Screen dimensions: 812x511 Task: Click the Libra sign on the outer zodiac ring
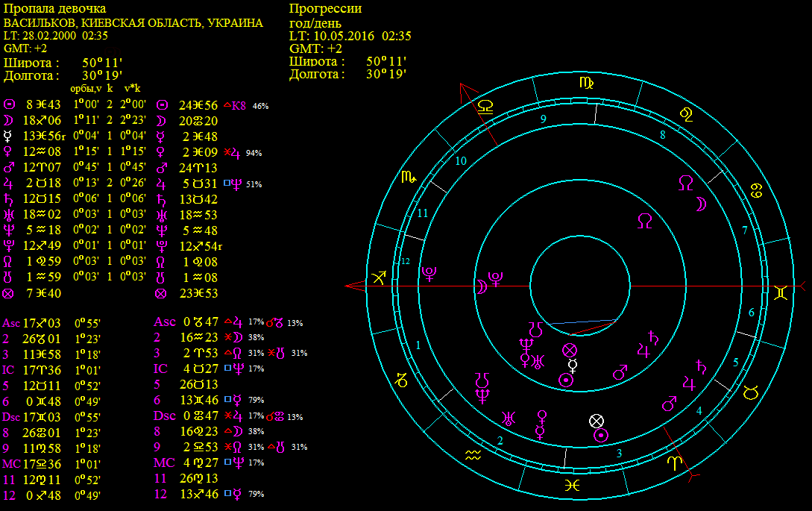(x=485, y=107)
